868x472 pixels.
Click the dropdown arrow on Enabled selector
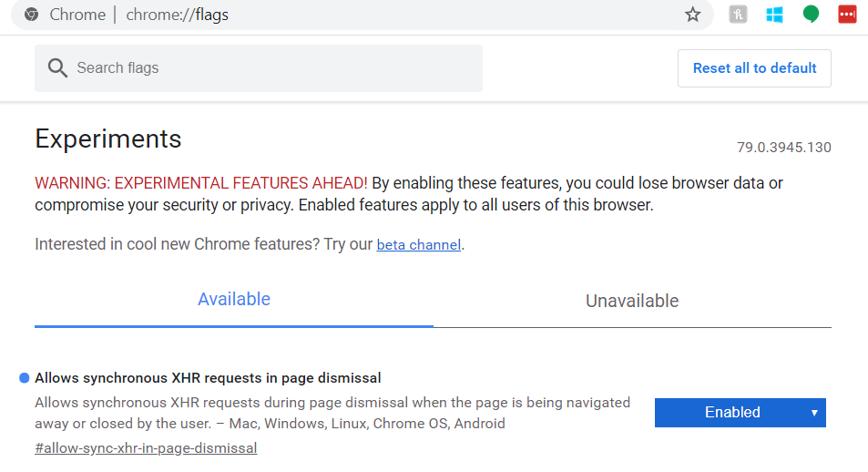click(x=814, y=413)
